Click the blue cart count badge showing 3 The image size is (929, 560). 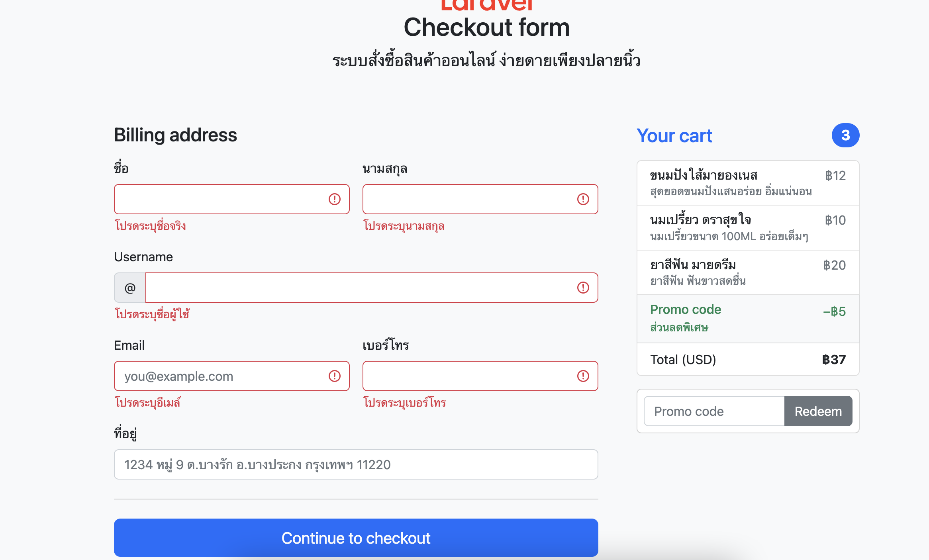[x=846, y=135]
